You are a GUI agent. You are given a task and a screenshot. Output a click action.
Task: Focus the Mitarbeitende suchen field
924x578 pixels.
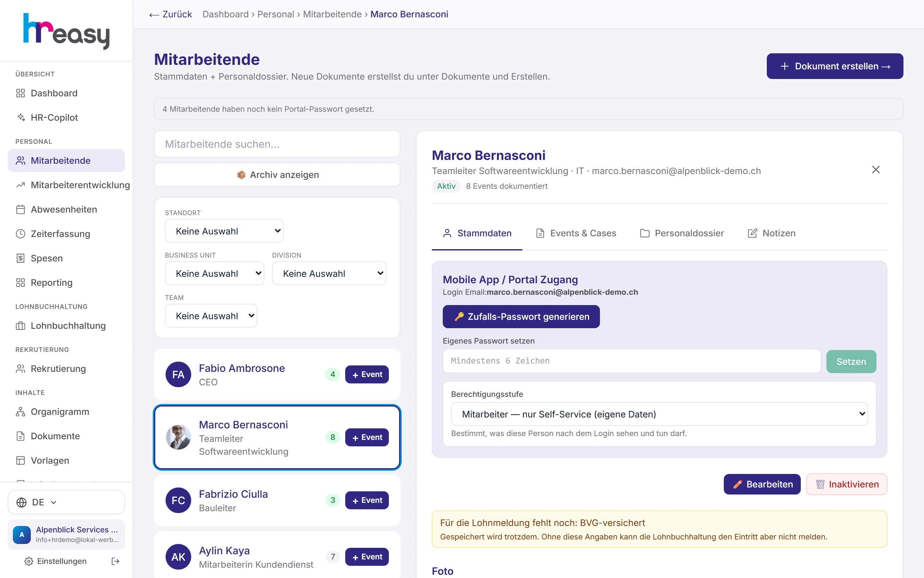(277, 144)
